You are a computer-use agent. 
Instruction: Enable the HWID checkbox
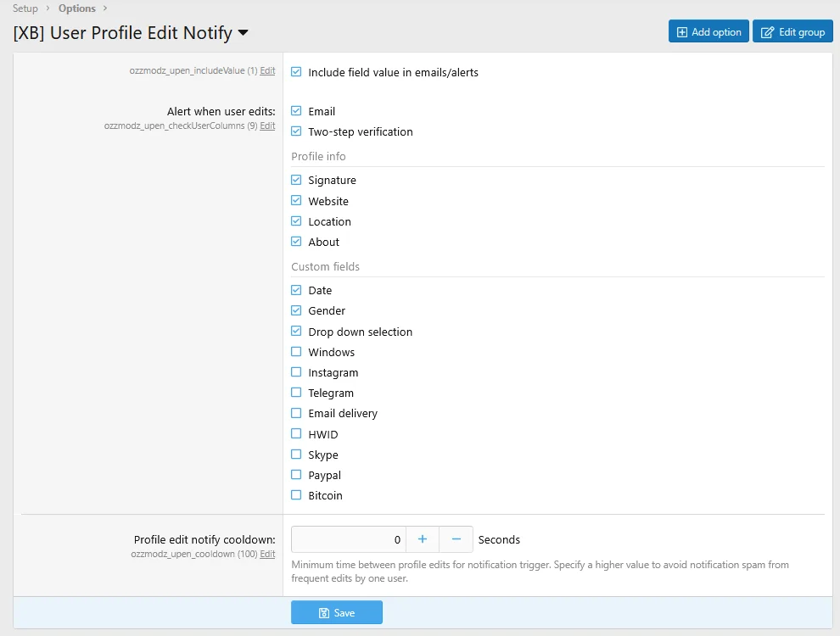click(x=296, y=434)
